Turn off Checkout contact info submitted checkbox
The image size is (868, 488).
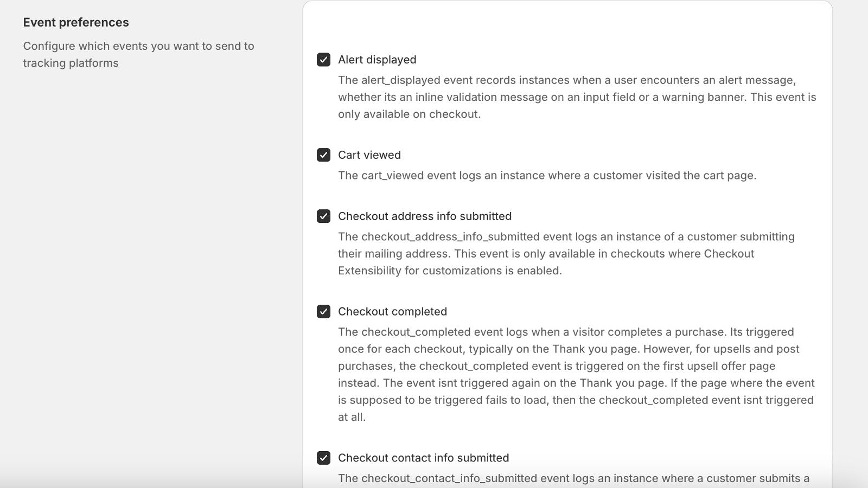tap(323, 458)
